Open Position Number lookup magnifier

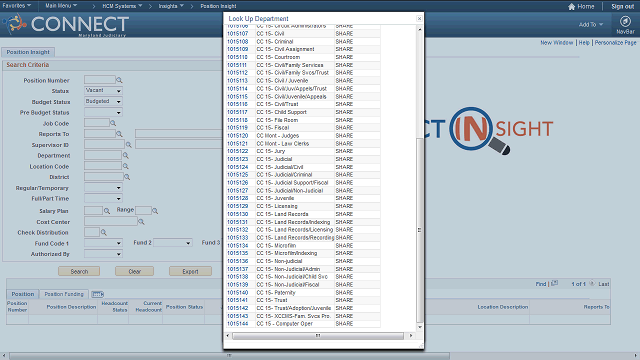click(119, 80)
